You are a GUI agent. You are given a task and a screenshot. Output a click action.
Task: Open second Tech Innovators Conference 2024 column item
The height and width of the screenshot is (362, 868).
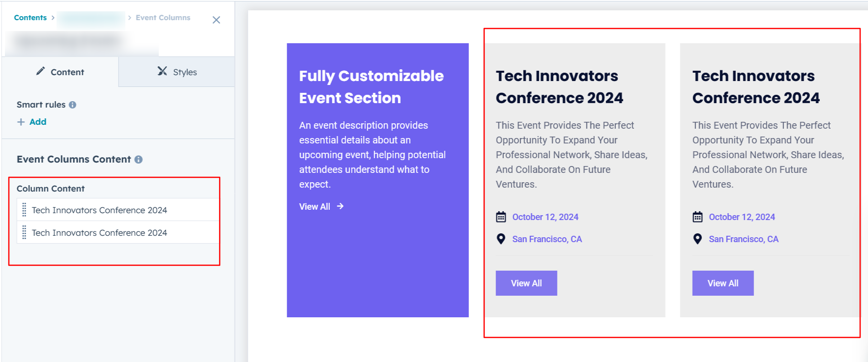(99, 233)
